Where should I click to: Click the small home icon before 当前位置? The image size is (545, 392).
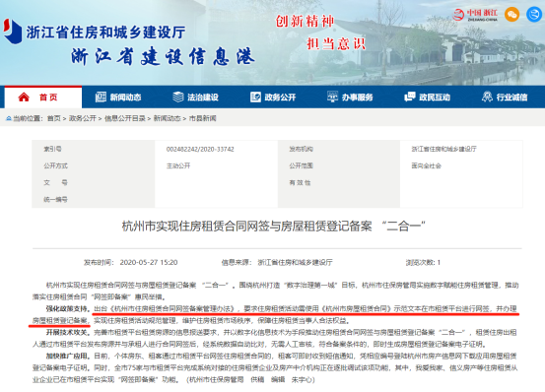point(9,119)
